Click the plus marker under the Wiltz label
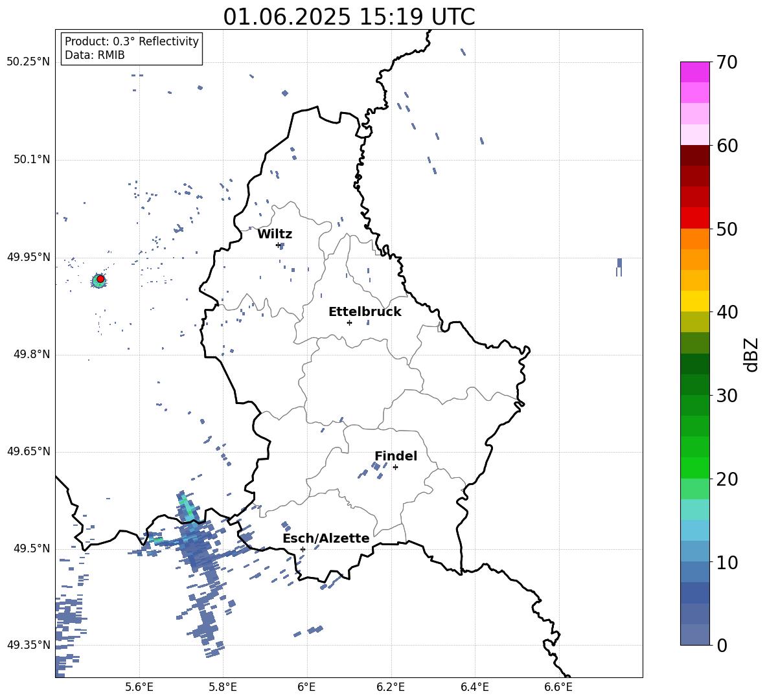Viewport: 767px width, 700px height. (278, 245)
